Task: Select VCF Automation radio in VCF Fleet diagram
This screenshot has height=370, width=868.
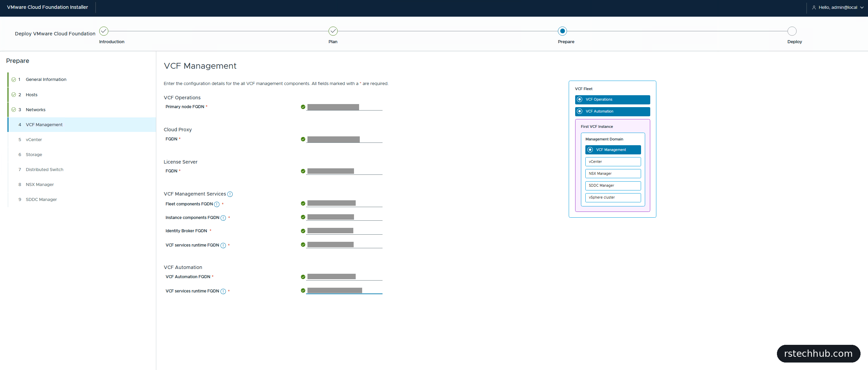Action: click(580, 111)
